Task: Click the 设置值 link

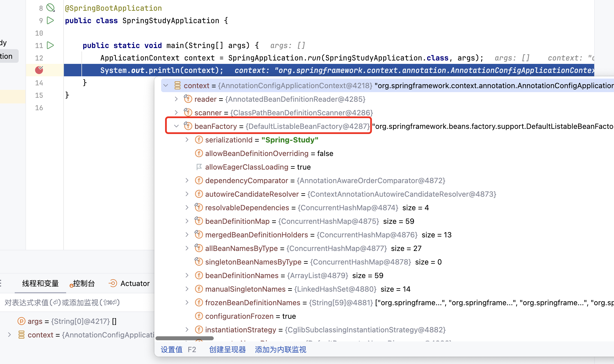Action: (x=172, y=350)
